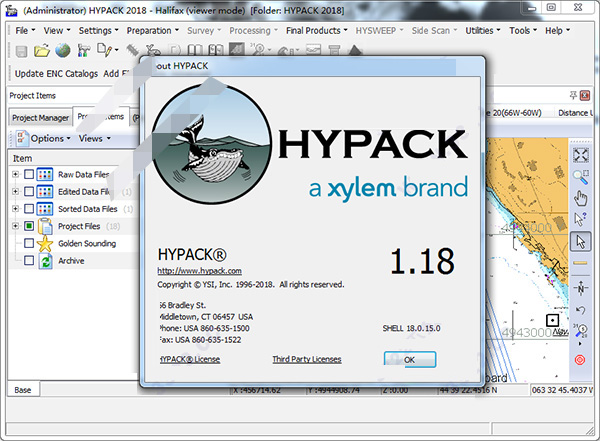Viewport: 600px width, 441px height.
Task: Select the query cursor tool
Action: click(x=580, y=220)
